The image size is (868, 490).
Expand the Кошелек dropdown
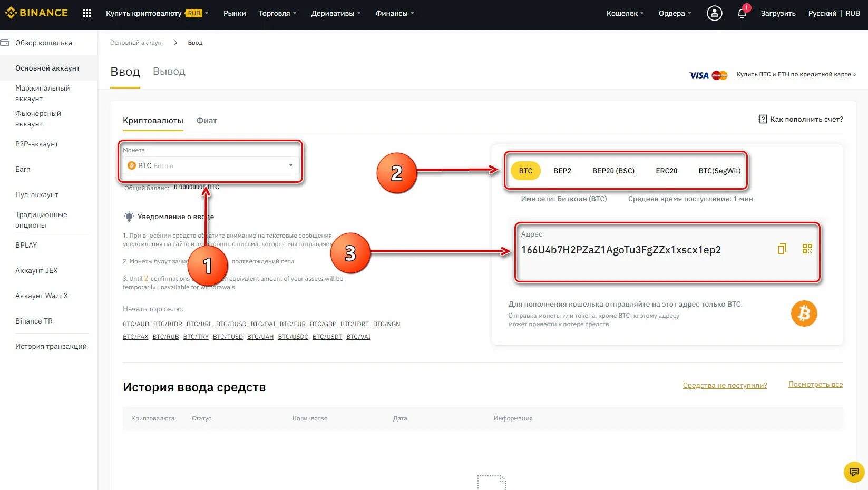point(625,13)
